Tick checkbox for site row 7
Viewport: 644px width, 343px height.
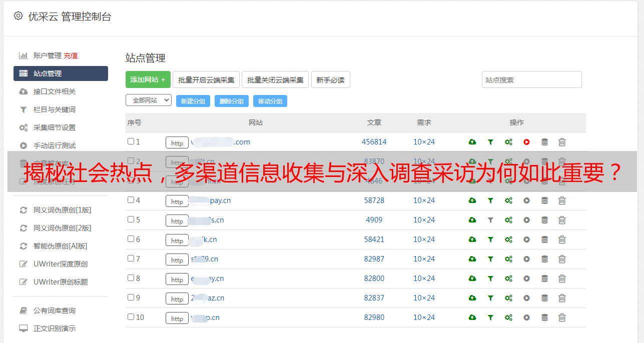pos(131,258)
